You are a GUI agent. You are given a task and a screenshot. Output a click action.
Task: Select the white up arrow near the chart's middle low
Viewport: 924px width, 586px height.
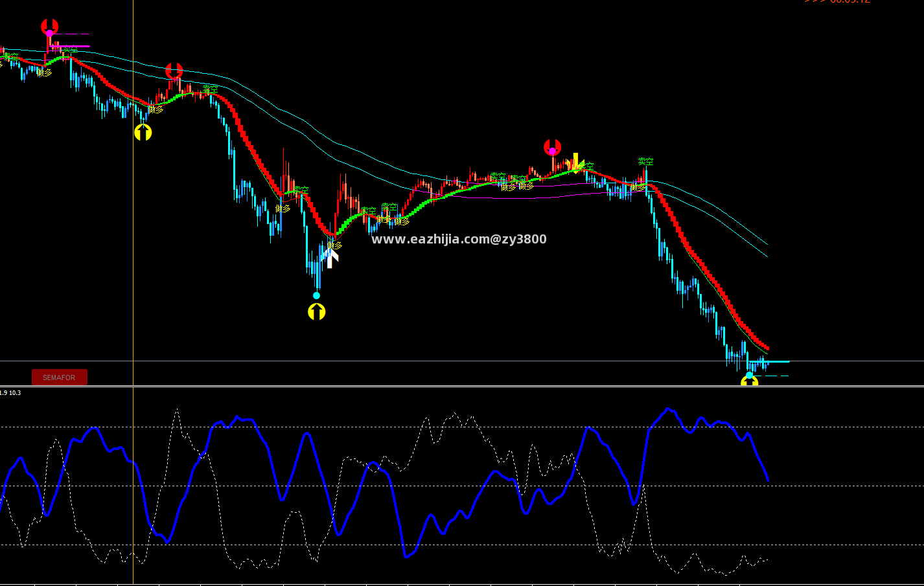(330, 258)
